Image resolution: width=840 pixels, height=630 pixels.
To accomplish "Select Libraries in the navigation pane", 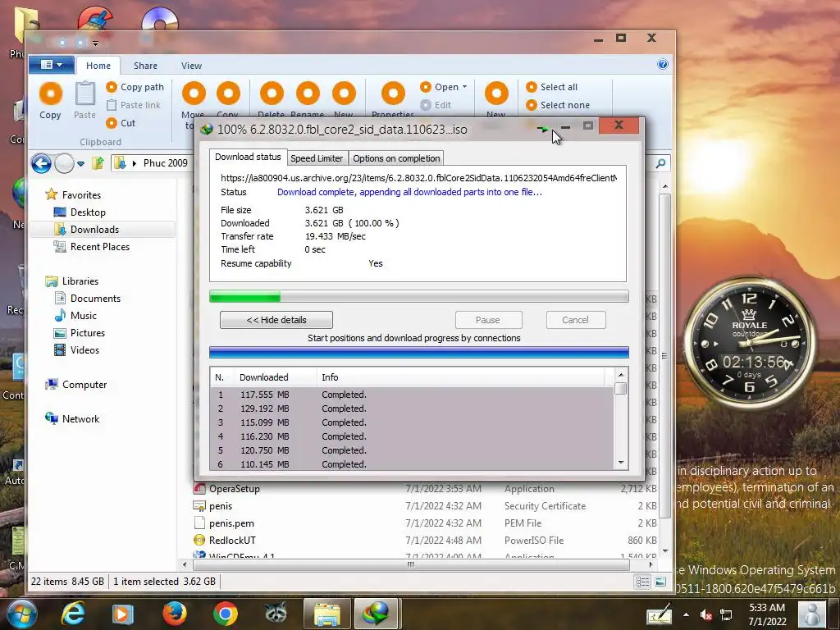I will (x=72, y=281).
